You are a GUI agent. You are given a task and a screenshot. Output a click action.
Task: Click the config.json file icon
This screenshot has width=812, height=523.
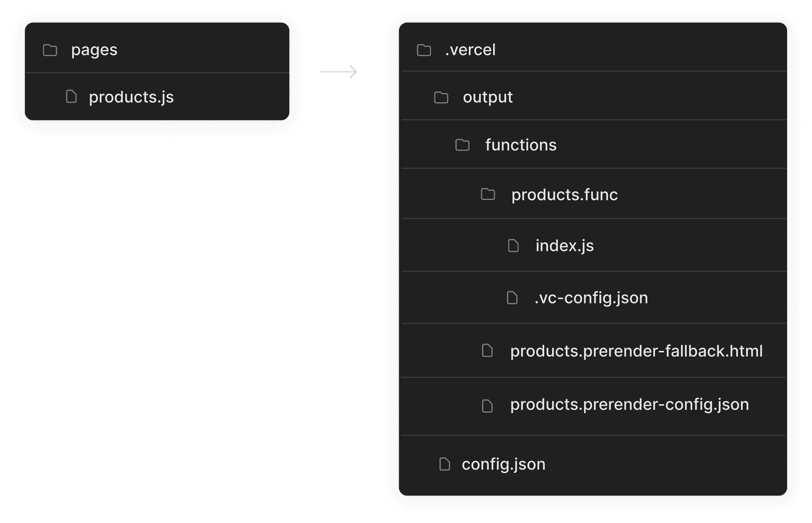pyautogui.click(x=444, y=464)
